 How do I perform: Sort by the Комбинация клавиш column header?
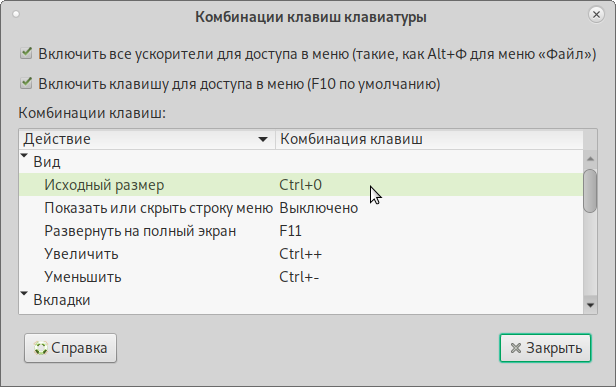(x=429, y=139)
